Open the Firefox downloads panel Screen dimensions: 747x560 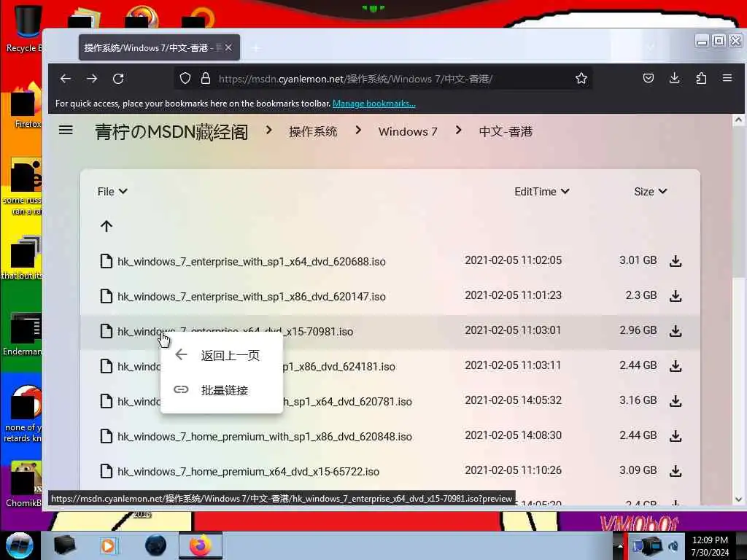[x=675, y=78]
